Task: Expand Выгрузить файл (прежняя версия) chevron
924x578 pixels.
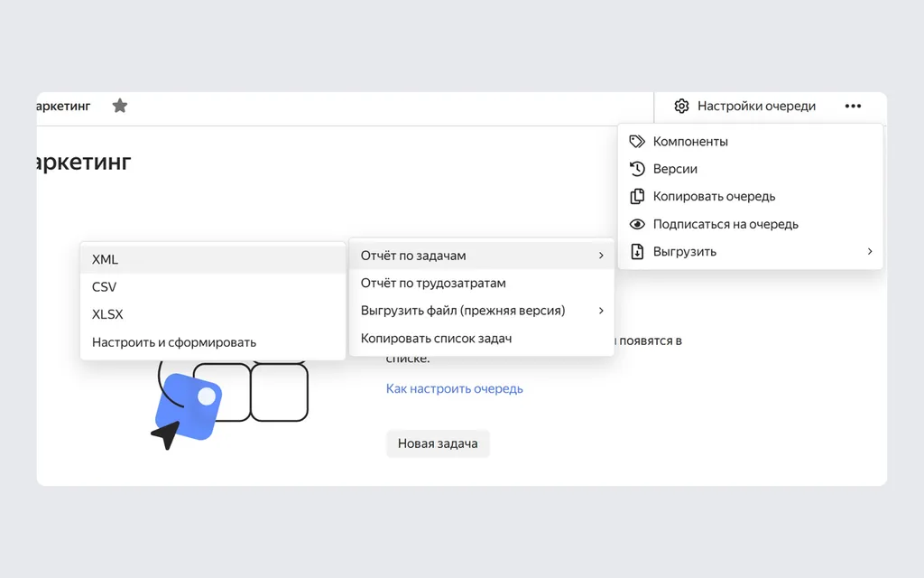Action: 601,311
